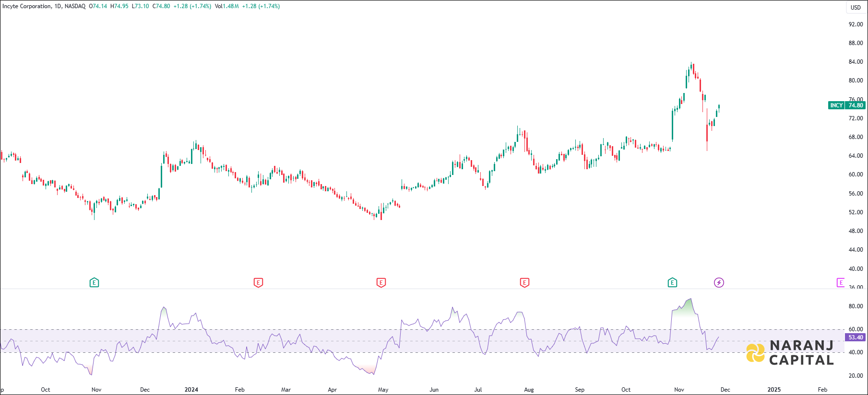Click the upcoming purple earnings marker at right edge

click(840, 283)
